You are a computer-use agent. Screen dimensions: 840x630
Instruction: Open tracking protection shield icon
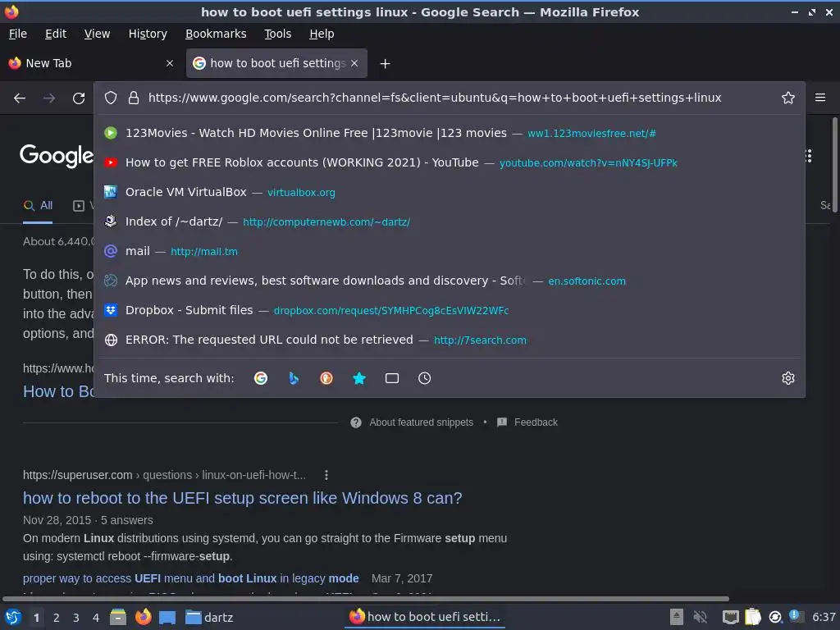[111, 98]
